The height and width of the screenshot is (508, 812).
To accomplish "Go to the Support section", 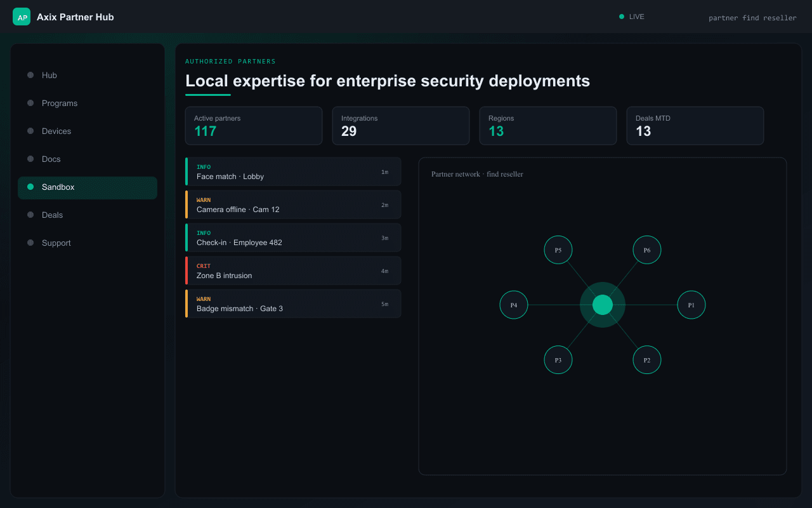I will (88, 243).
